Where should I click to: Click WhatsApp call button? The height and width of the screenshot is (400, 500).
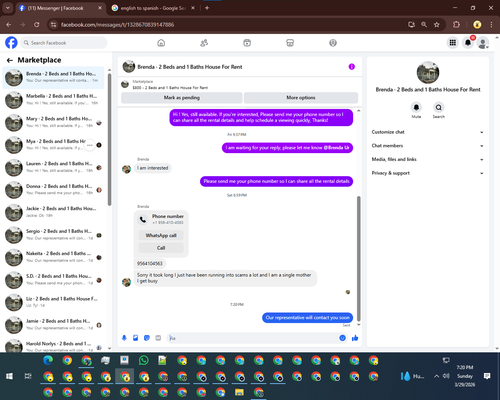pos(161,235)
